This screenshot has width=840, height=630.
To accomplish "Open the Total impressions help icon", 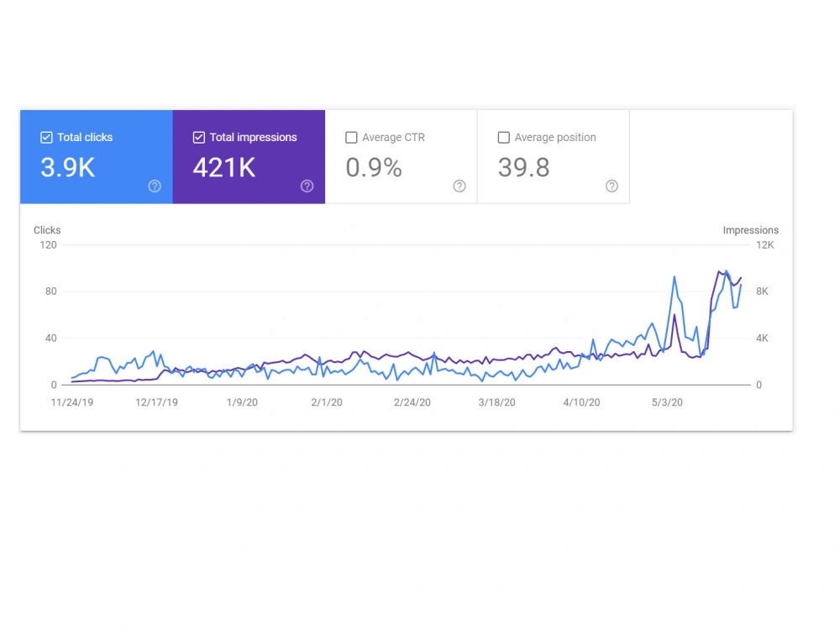I will click(x=307, y=186).
